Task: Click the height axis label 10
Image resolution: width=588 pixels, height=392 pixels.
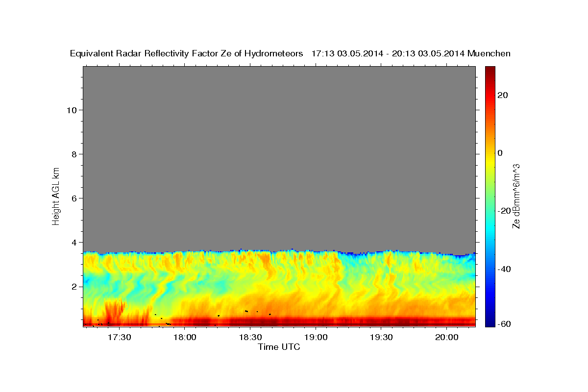Action: [71, 110]
